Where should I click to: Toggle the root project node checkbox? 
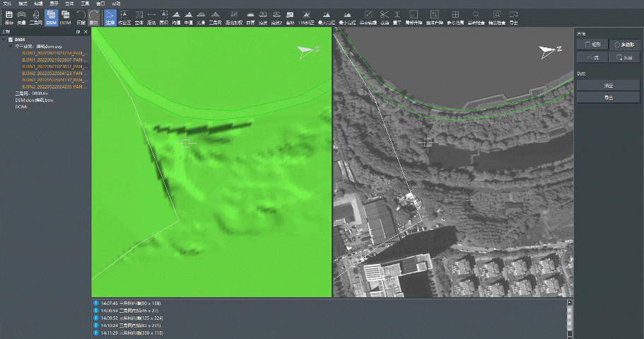[x=10, y=40]
